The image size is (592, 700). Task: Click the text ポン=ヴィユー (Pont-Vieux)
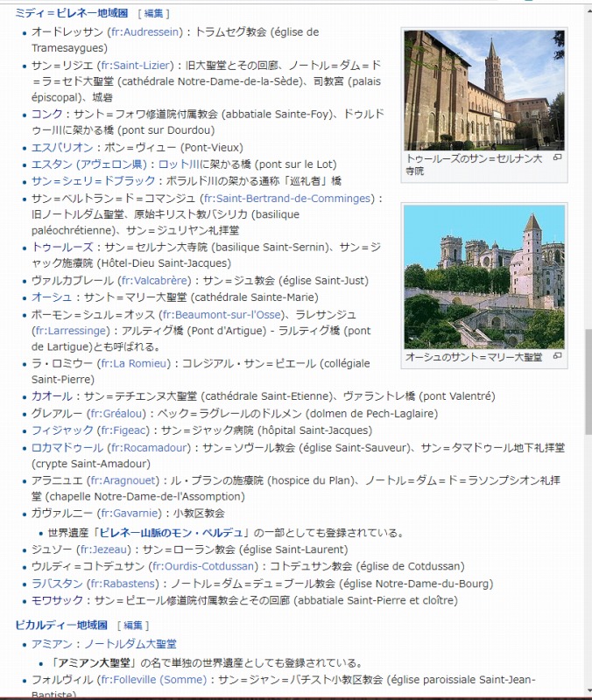tap(173, 147)
